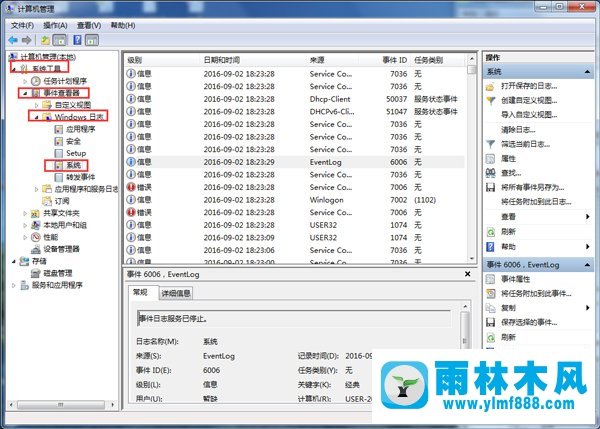The image size is (600, 429).
Task: Expand the 本地用户和组 tree node
Action: [25, 225]
